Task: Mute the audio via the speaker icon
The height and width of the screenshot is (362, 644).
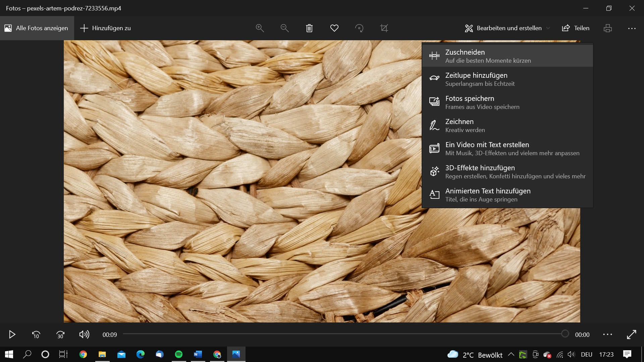Action: (84, 334)
